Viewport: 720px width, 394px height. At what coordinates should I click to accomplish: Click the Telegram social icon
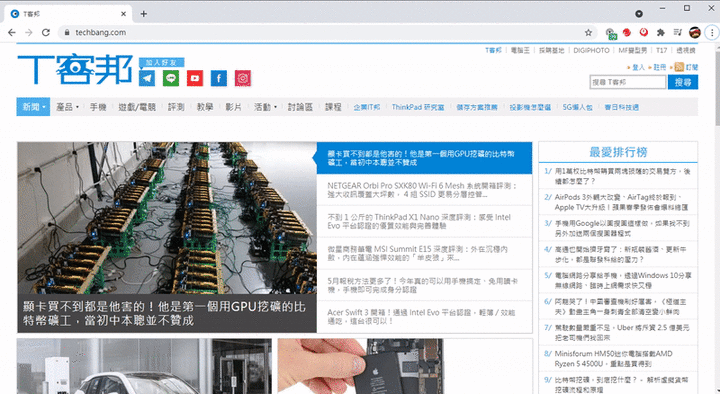pyautogui.click(x=147, y=78)
